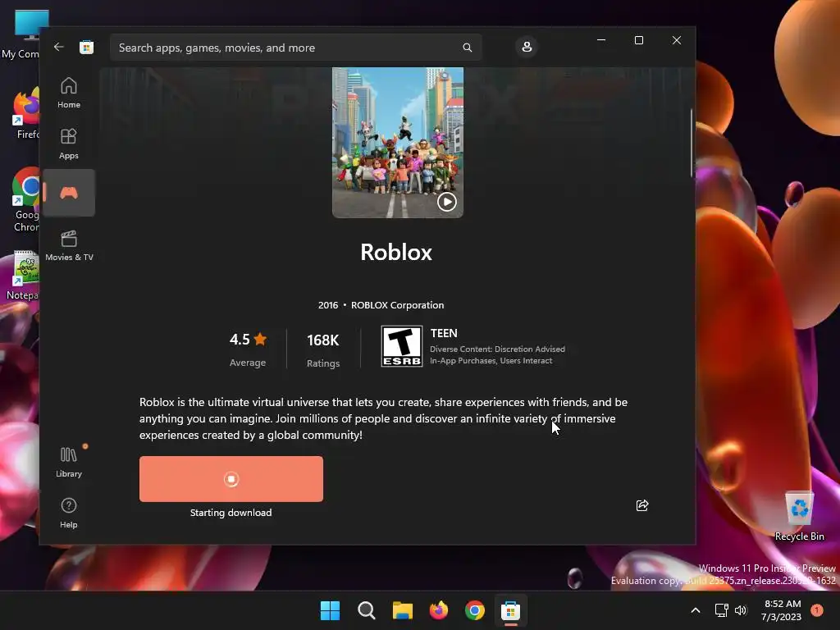The height and width of the screenshot is (630, 840).
Task: Launch Firefox from the taskbar
Action: pos(439,610)
